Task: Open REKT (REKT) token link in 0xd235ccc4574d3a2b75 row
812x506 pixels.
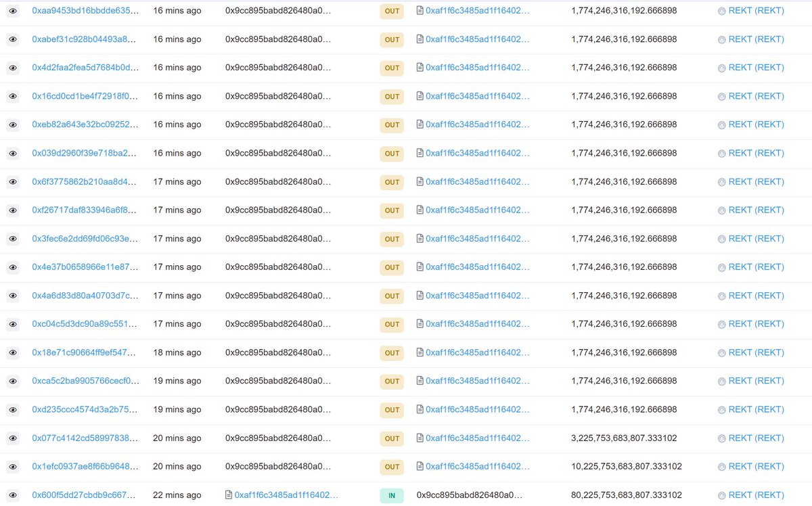Action: click(x=757, y=409)
